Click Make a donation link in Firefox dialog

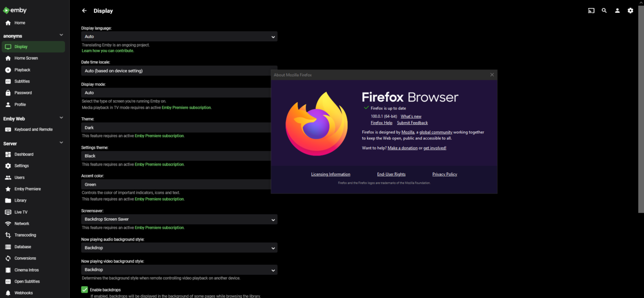tap(402, 148)
